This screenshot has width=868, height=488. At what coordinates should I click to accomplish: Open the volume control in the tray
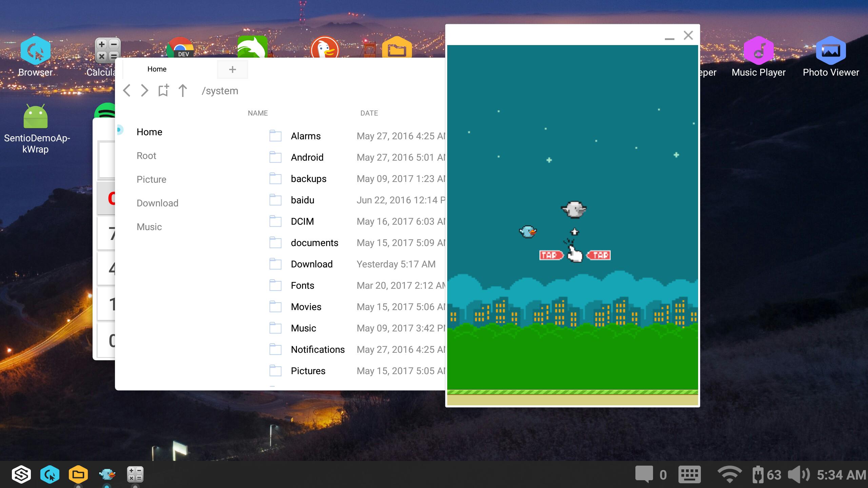point(798,474)
